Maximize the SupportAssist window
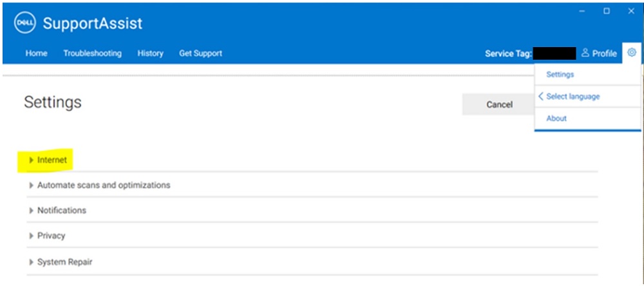Viewport: 644px width, 286px height. tap(607, 11)
